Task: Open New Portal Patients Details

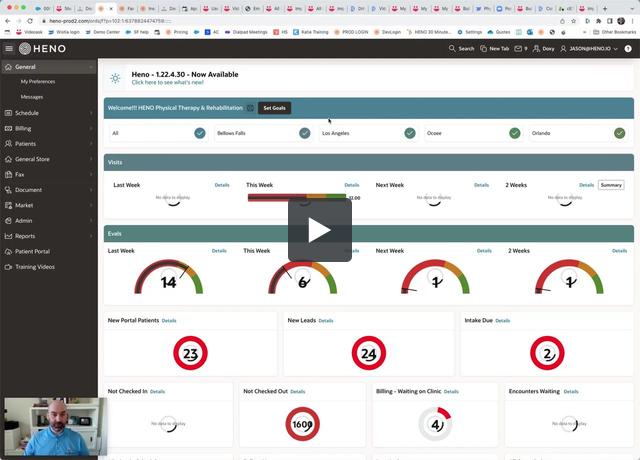Action: [169, 321]
